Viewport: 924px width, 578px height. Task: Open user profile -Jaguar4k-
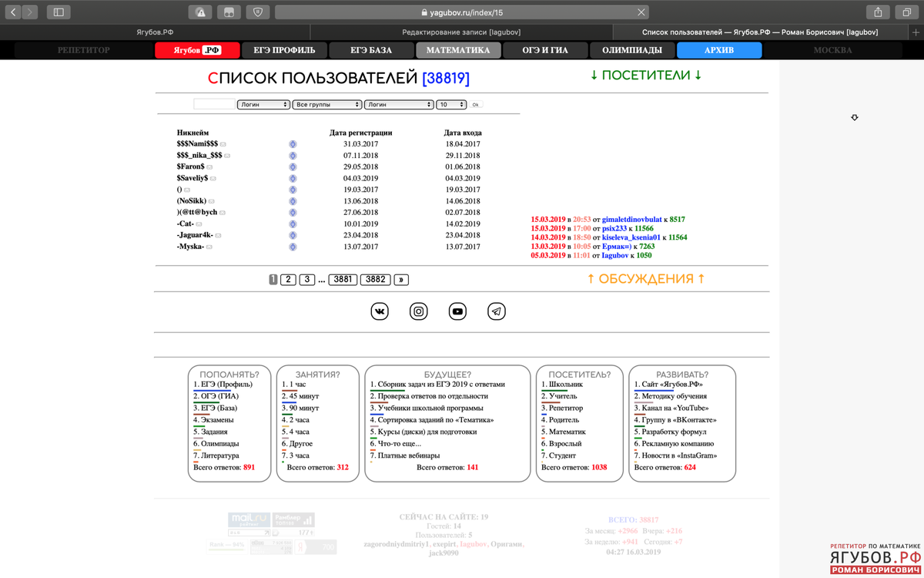[x=195, y=236]
